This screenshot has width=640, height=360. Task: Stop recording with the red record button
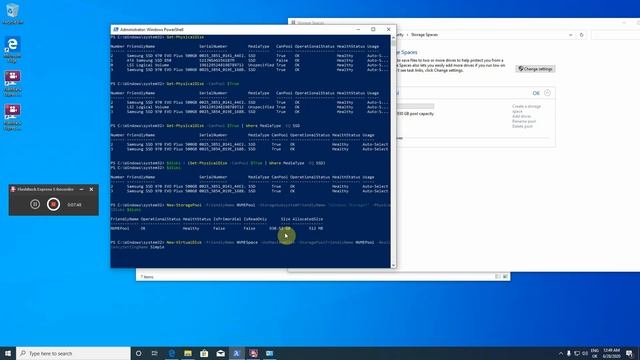pos(53,204)
